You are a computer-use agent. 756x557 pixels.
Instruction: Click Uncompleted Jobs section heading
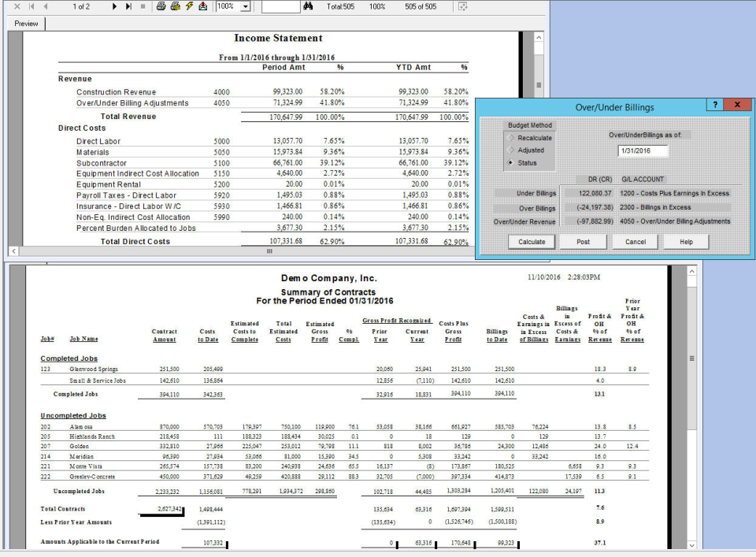[73, 416]
